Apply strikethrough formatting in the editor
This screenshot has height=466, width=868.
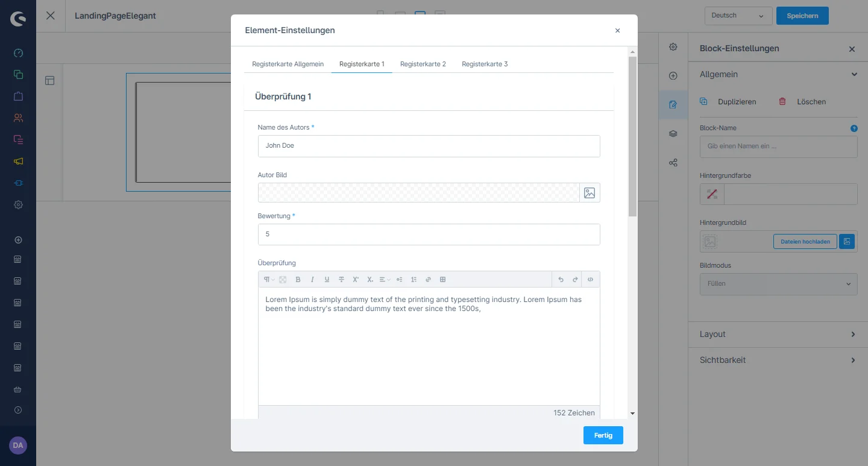tap(341, 280)
